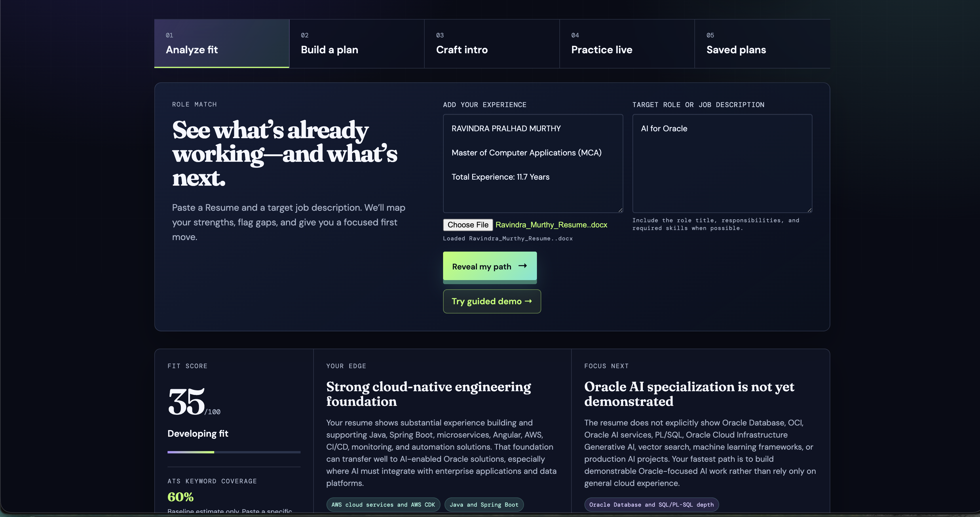The image size is (980, 517).
Task: Start the Try guided demo
Action: coord(492,301)
